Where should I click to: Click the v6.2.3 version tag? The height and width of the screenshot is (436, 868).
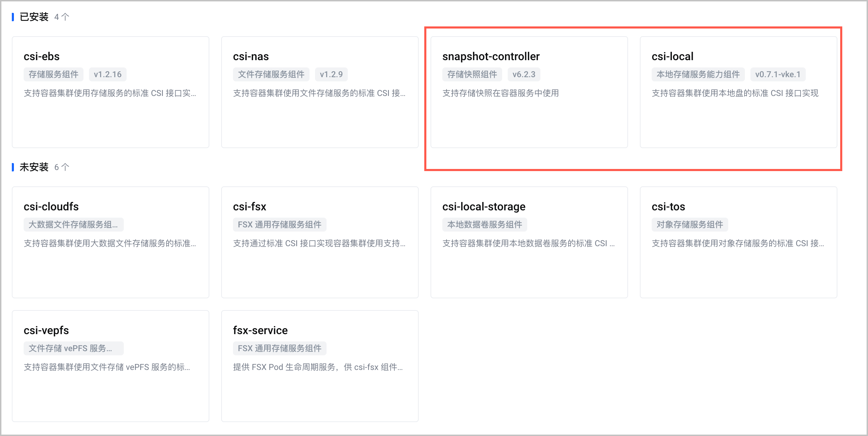point(524,74)
